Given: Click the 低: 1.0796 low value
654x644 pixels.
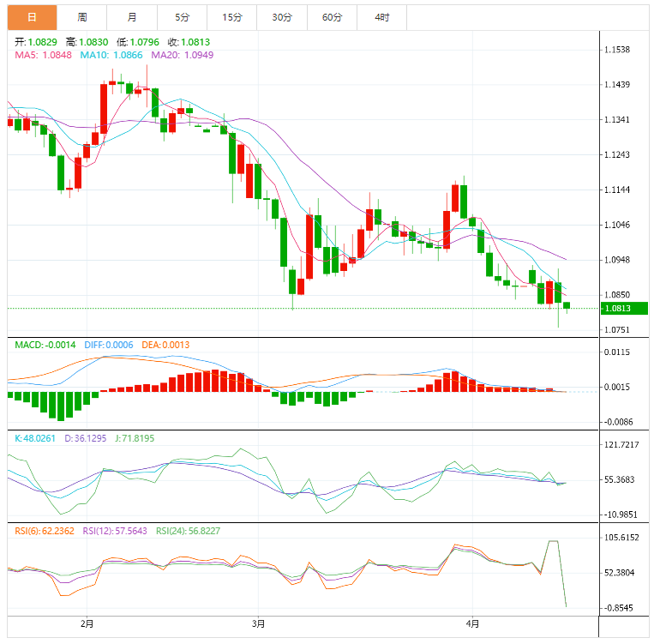Looking at the screenshot, I should (138, 42).
